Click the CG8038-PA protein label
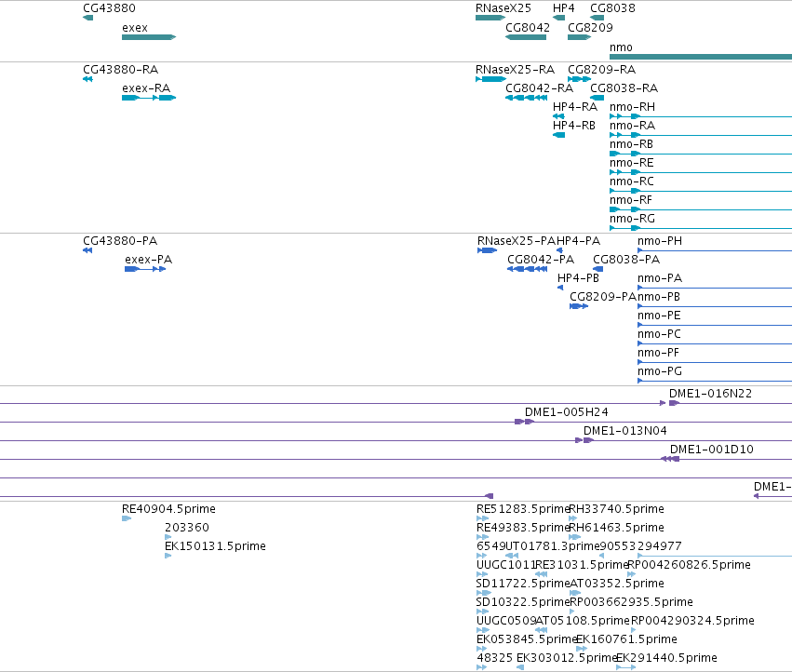 pos(626,260)
